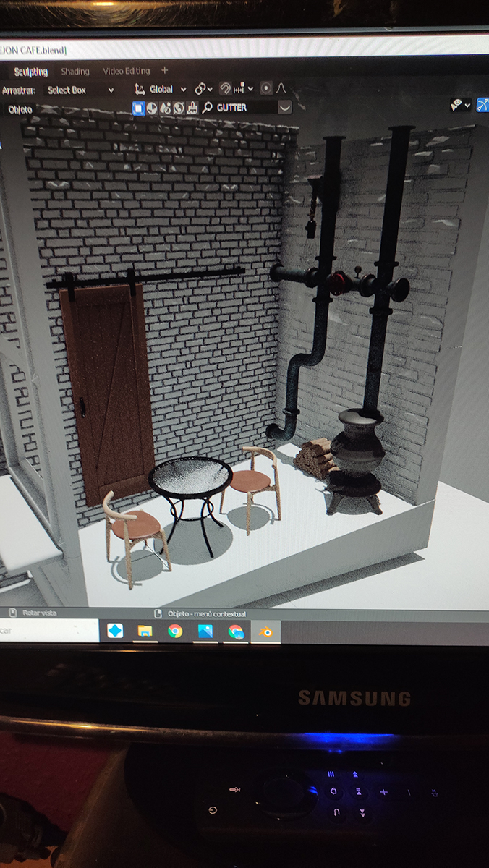Open viewport object visibility eye icon

coord(457,105)
